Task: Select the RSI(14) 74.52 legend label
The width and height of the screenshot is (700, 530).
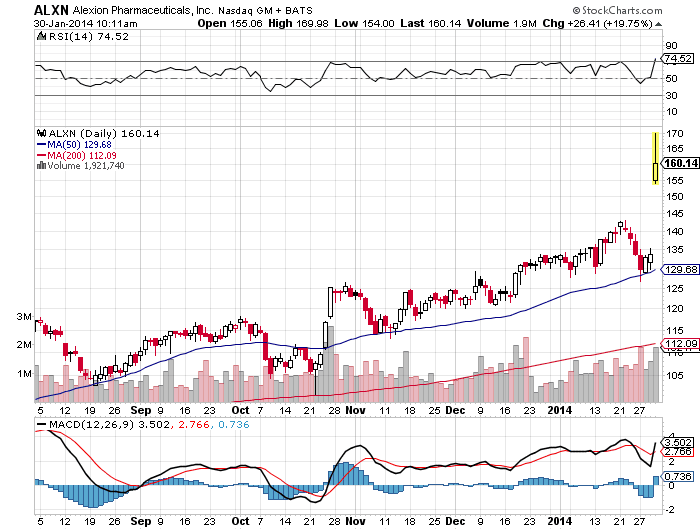Action: pos(88,37)
